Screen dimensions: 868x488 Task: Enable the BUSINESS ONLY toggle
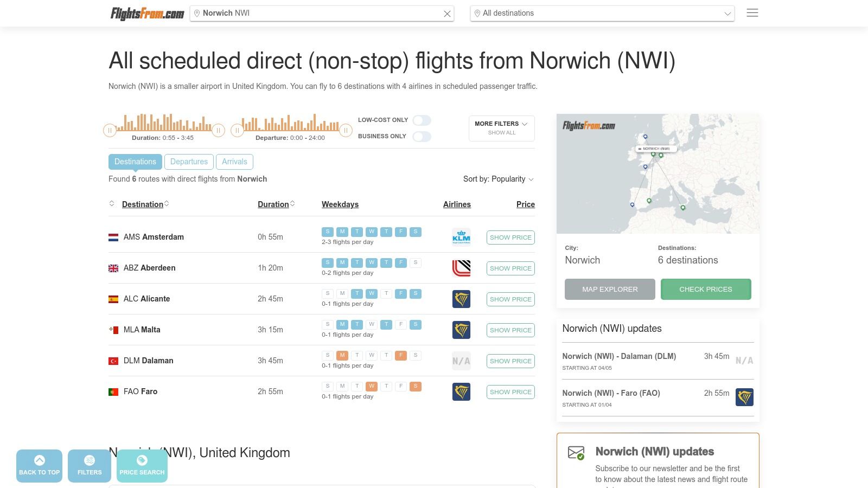[422, 136]
